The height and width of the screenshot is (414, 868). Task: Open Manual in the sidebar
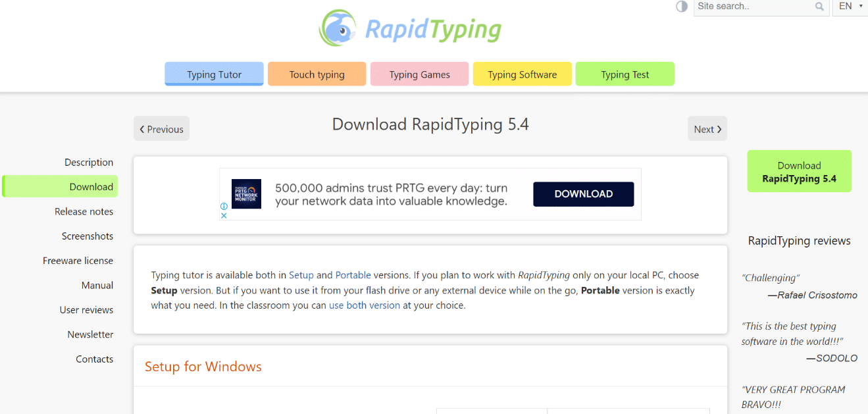97,286
